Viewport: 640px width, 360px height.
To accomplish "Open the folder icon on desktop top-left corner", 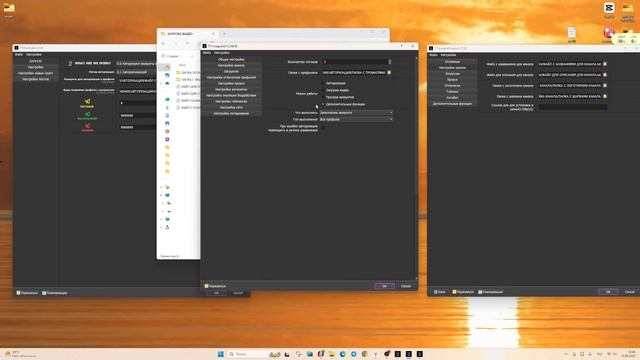I will [9, 8].
